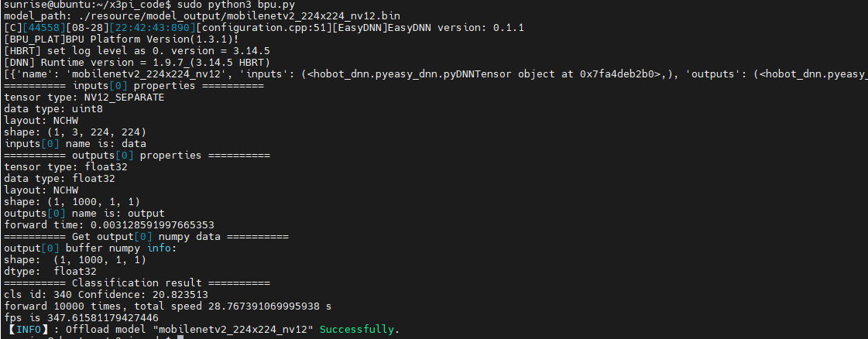Click the 'inputs[0] name is: data' line
The width and height of the screenshot is (868, 339).
point(75,144)
